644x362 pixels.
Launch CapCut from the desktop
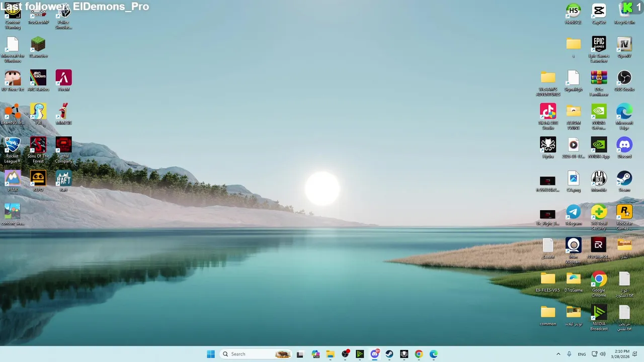click(x=599, y=14)
